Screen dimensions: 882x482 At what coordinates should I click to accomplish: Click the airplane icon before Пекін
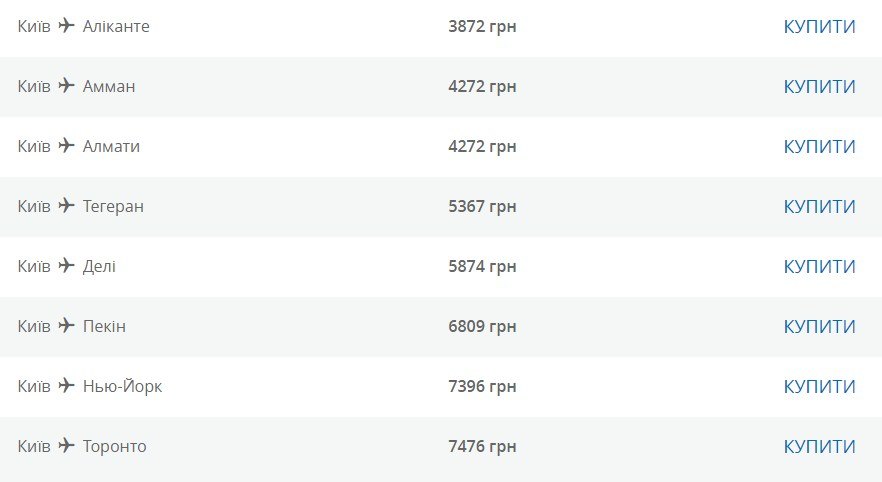(66, 326)
